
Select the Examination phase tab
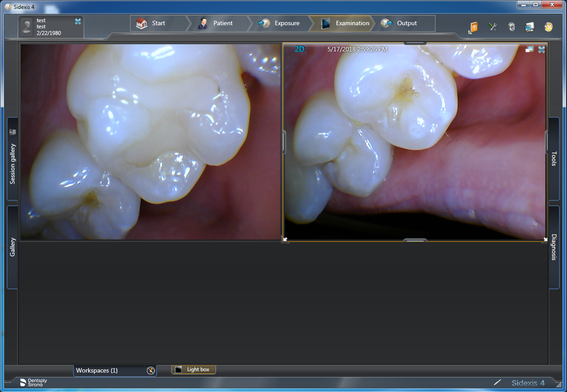pos(341,23)
